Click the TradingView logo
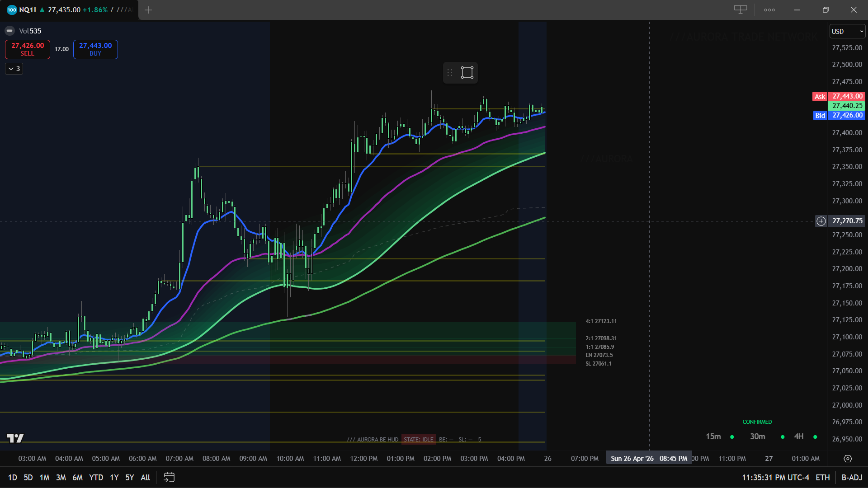This screenshot has height=488, width=868. pos(15,438)
